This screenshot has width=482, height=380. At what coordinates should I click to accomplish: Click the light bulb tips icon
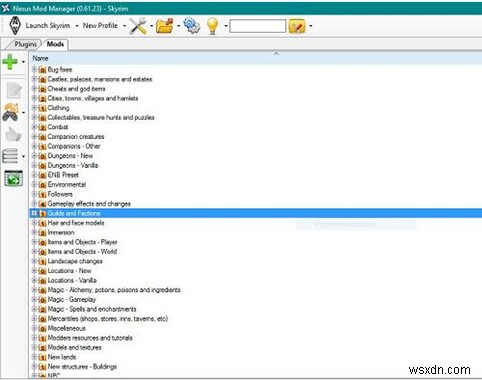pos(213,26)
